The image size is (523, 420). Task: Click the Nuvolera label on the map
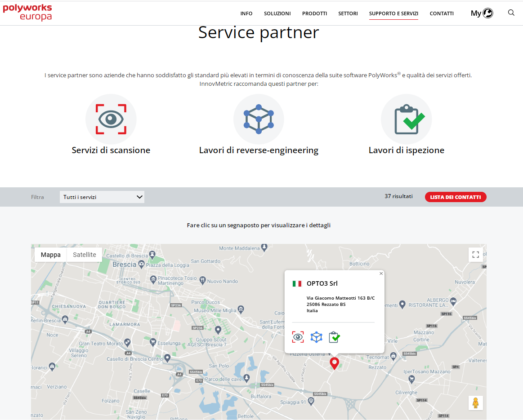click(x=465, y=282)
